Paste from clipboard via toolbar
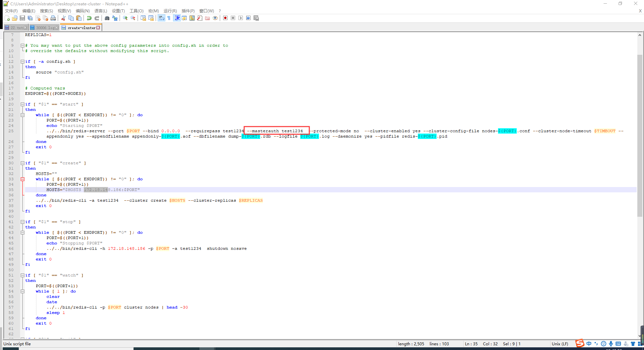This screenshot has width=644, height=350. click(79, 18)
